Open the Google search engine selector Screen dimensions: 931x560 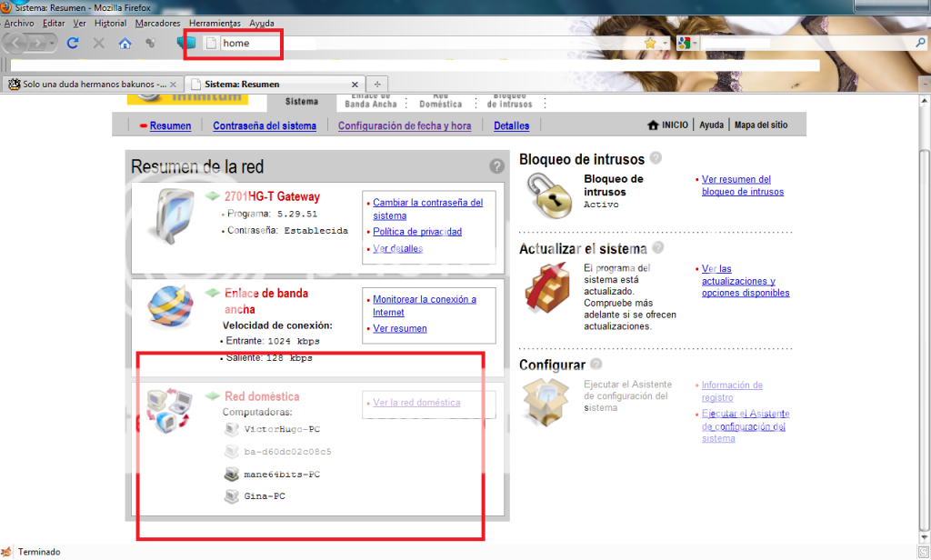(x=687, y=43)
